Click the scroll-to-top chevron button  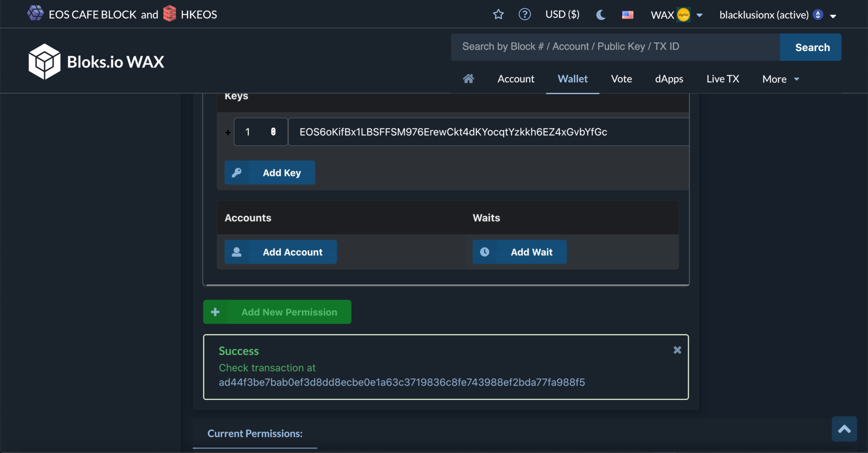(844, 429)
